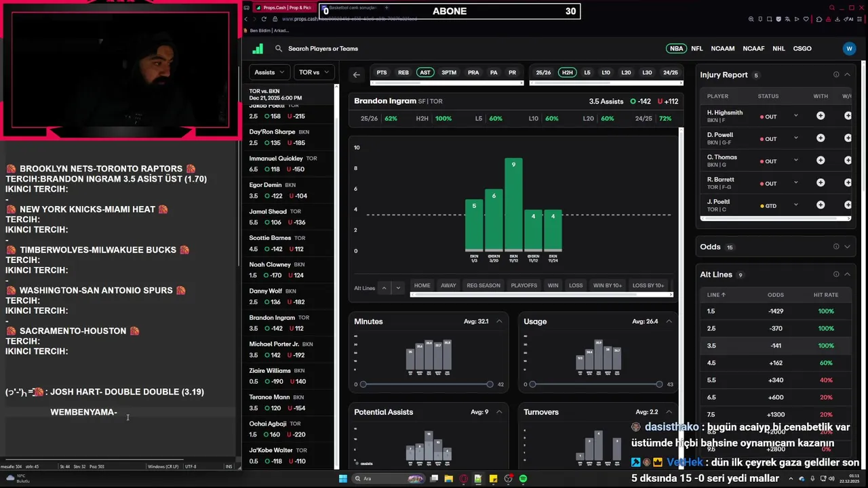Click the Usage range slider right handle
This screenshot has width=868, height=488.
659,384
